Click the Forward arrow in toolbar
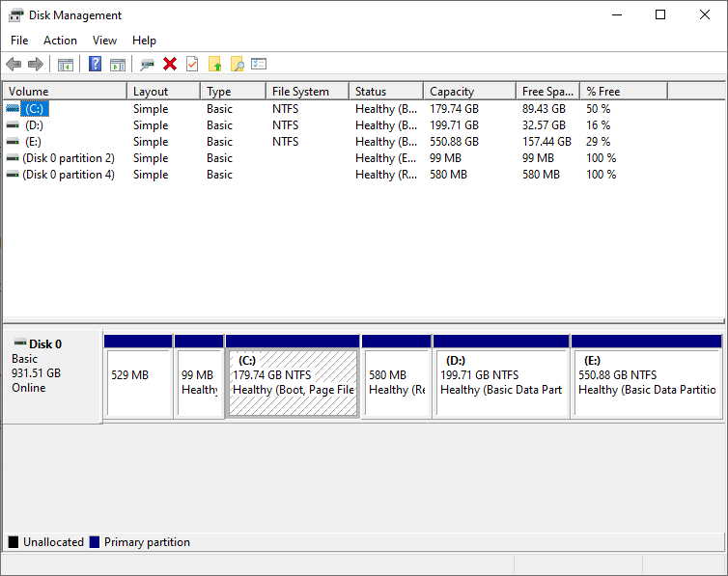728x576 pixels. click(x=36, y=65)
